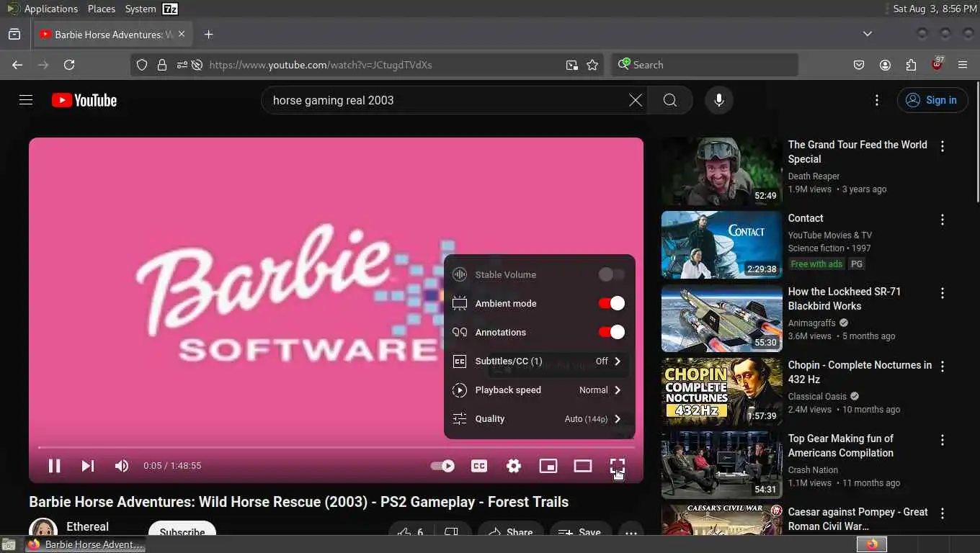Screen dimensions: 980x553
Task: Open options menu for Grand Tour video
Action: point(943,146)
